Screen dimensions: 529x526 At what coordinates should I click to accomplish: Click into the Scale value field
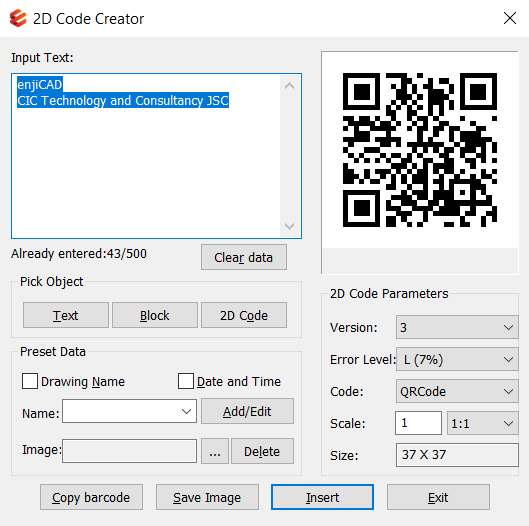(418, 423)
